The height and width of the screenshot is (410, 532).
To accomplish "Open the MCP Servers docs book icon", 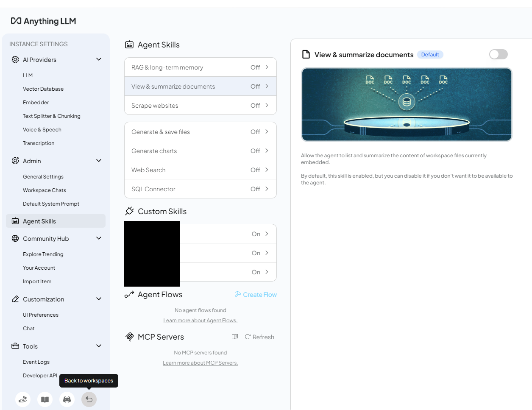I will pyautogui.click(x=235, y=337).
